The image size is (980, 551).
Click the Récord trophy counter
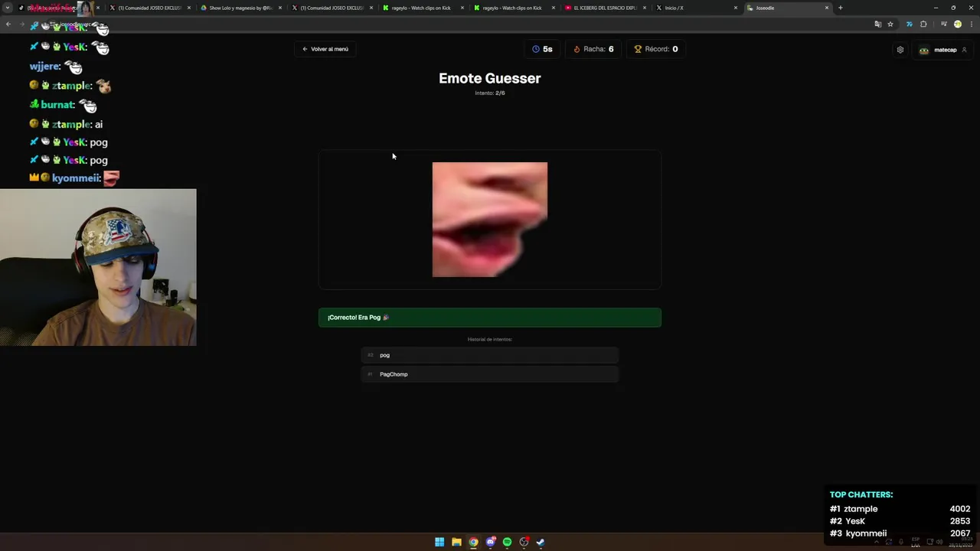pyautogui.click(x=656, y=49)
